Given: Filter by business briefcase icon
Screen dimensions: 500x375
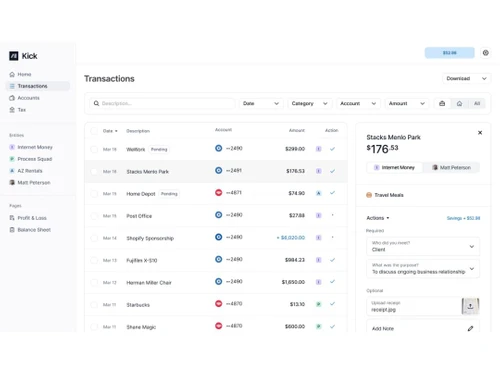Looking at the screenshot, I should [x=442, y=103].
